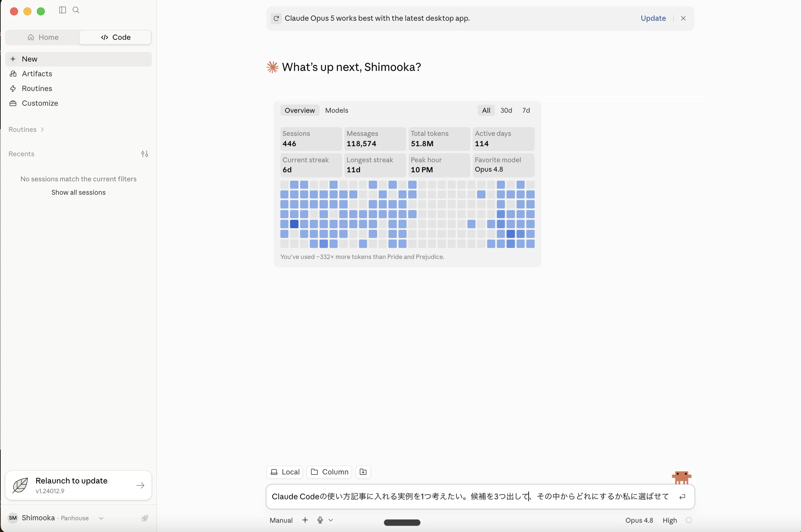Image resolution: width=801 pixels, height=532 pixels.
Task: Click the Longest streak 11d card
Action: 375,165
